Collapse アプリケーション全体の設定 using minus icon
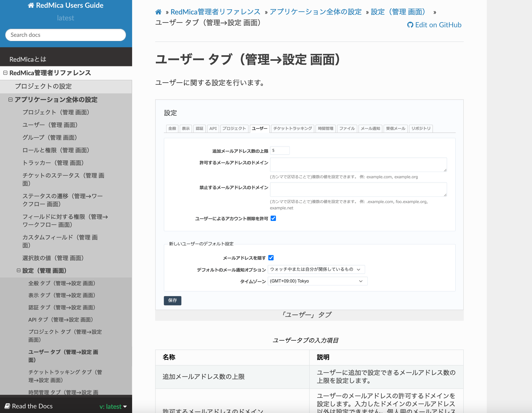This screenshot has height=413, width=532. [10, 99]
